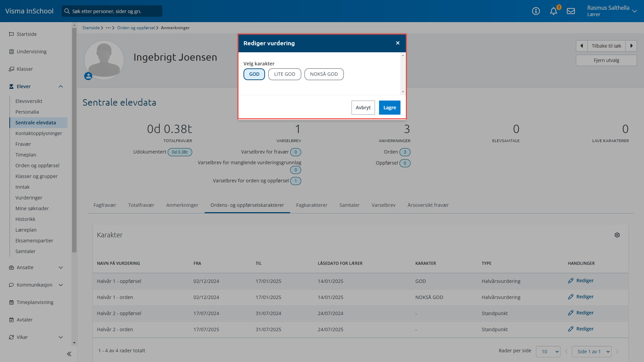Collapse the Elever sidebar section
The height and width of the screenshot is (362, 644).
pos(61,86)
